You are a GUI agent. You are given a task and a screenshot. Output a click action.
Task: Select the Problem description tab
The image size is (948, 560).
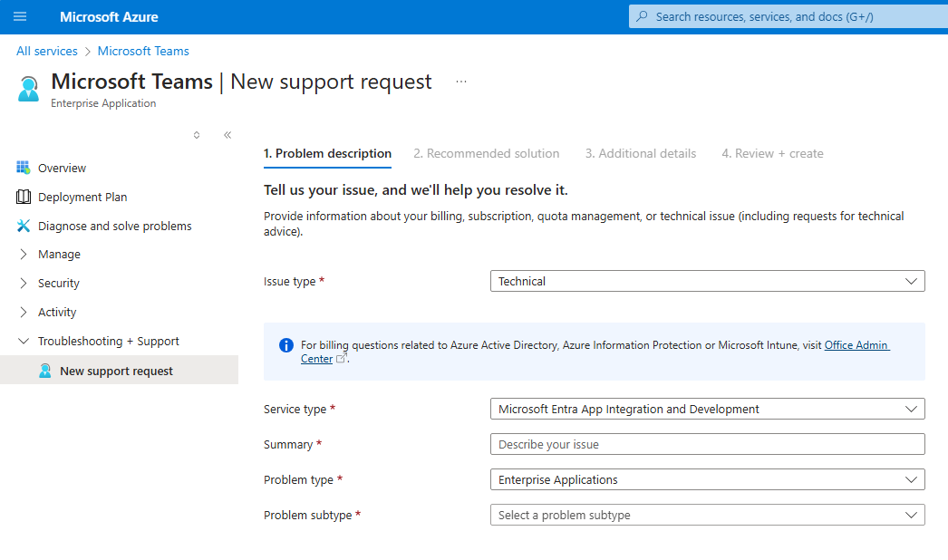click(327, 154)
